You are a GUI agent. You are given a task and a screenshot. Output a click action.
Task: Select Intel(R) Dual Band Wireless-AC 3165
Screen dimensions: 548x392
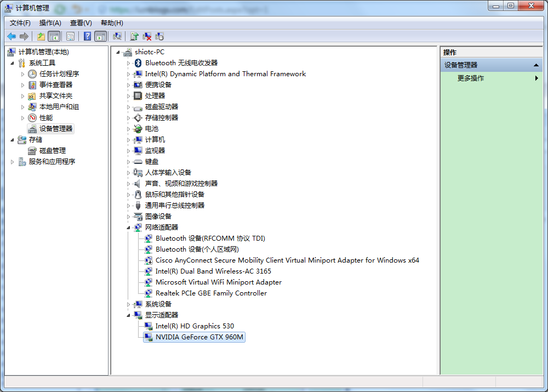coord(213,271)
